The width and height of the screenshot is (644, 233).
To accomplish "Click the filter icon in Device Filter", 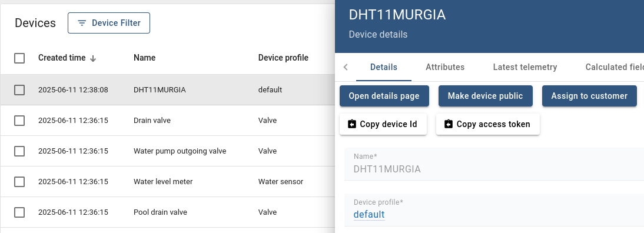I will pos(82,23).
